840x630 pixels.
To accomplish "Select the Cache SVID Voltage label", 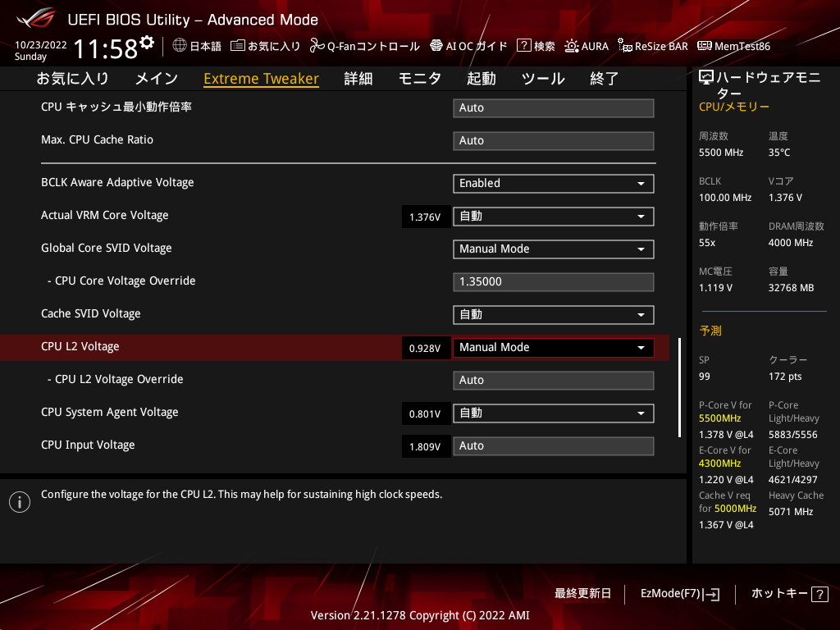I will (x=91, y=314).
